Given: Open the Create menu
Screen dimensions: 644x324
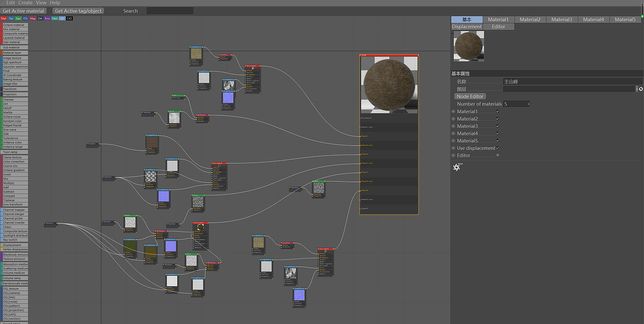Looking at the screenshot, I should pyautogui.click(x=25, y=3).
